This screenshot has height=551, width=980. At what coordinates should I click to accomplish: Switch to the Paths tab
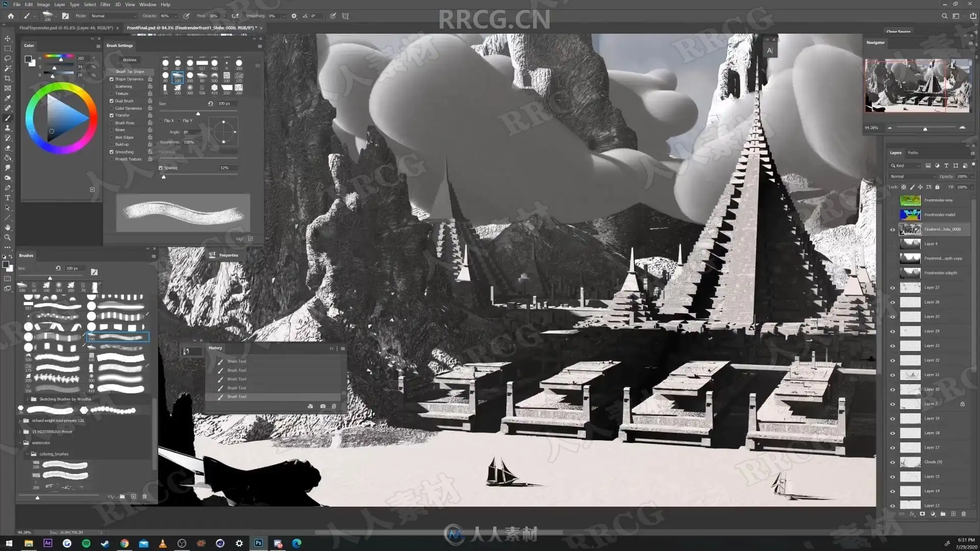tap(913, 153)
